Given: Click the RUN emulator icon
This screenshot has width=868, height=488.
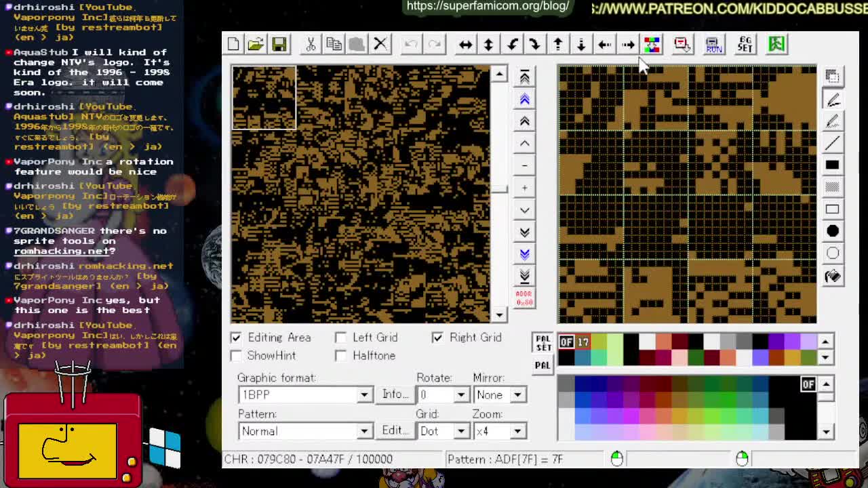Looking at the screenshot, I should coord(713,45).
